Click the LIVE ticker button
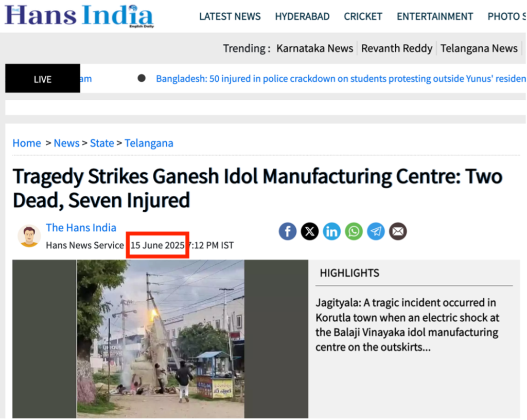 pos(43,78)
